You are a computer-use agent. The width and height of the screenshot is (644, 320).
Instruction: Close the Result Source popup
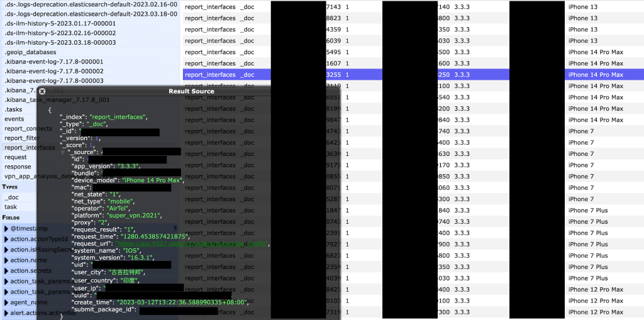coord(42,91)
